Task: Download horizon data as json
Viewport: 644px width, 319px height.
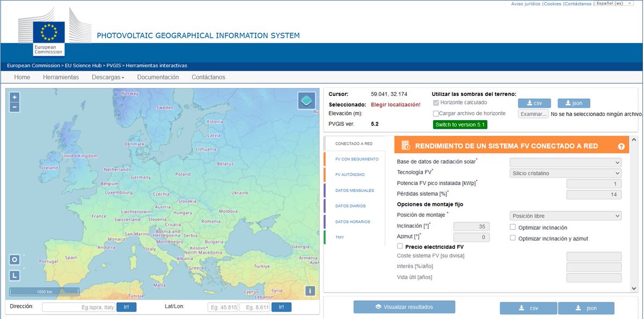Action: point(574,103)
